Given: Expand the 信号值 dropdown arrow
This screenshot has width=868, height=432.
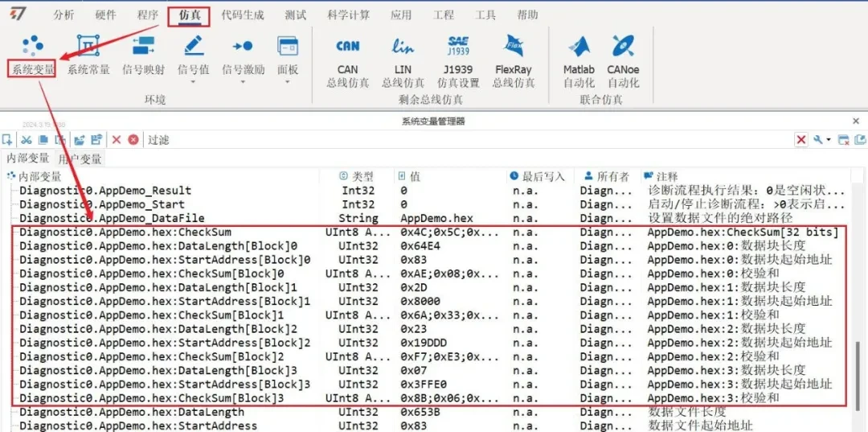Looking at the screenshot, I should [x=193, y=83].
